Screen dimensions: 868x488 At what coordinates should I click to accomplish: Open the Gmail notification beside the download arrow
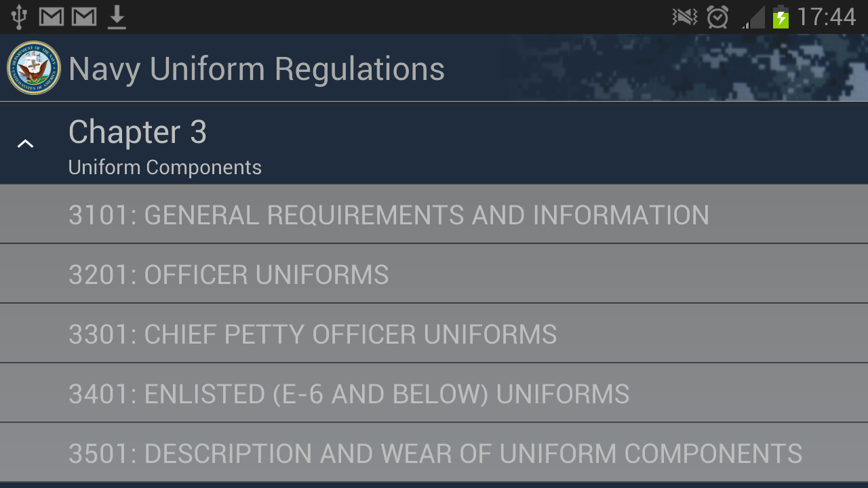(84, 16)
